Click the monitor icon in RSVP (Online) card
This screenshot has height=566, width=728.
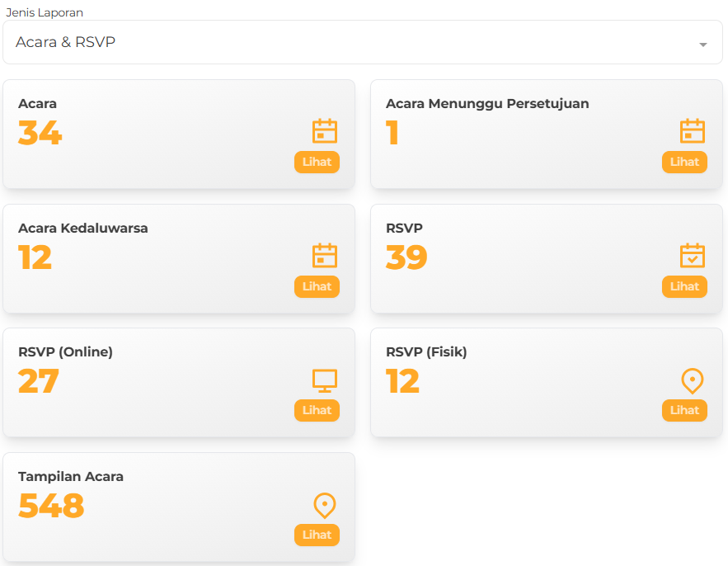pyautogui.click(x=325, y=380)
